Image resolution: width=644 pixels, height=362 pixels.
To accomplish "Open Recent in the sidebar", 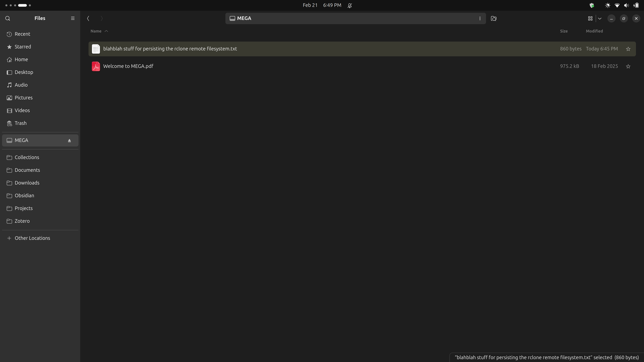I will pos(22,34).
